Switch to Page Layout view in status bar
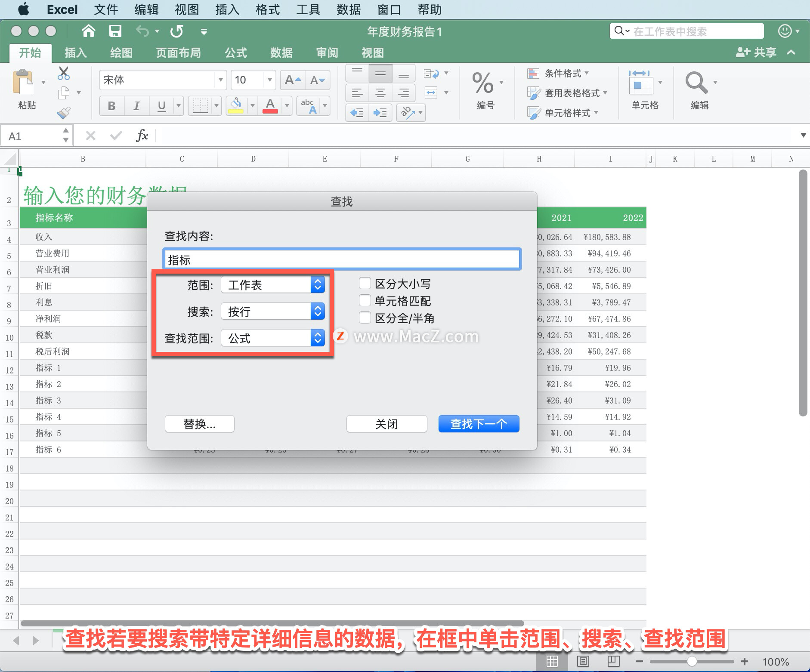The height and width of the screenshot is (672, 810). pyautogui.click(x=583, y=661)
